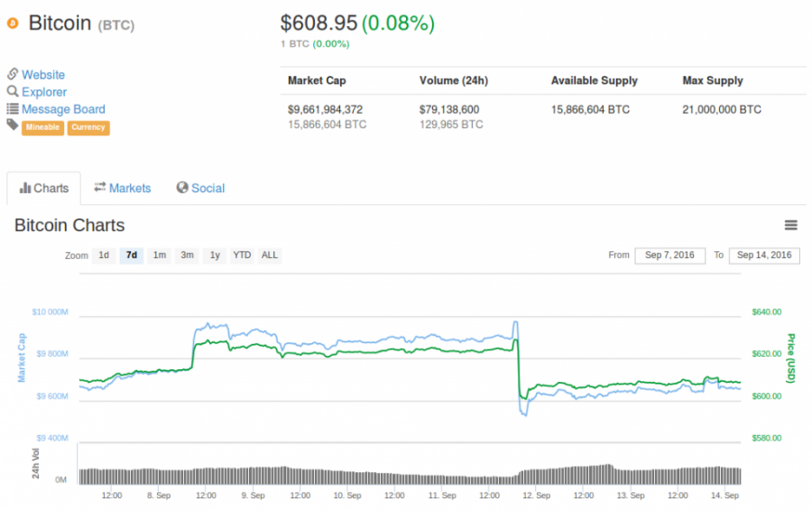Click the tag icon beside the Mineable label

tap(13, 125)
